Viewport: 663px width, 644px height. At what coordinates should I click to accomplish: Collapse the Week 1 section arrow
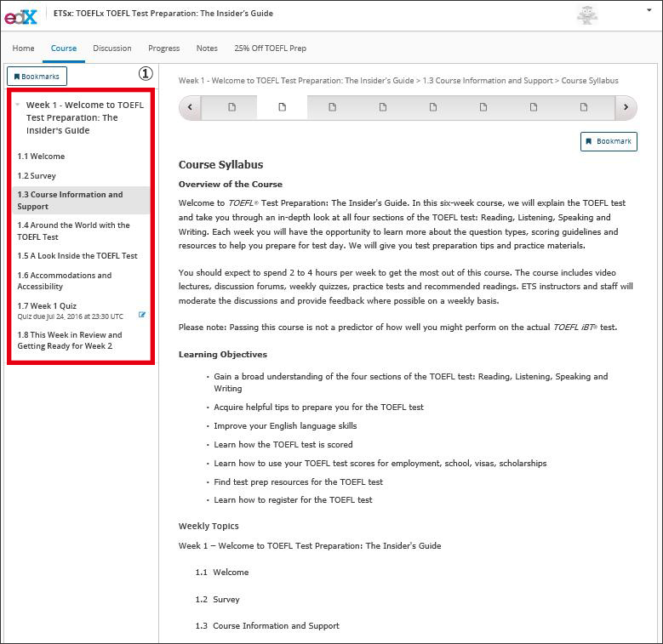coord(17,104)
